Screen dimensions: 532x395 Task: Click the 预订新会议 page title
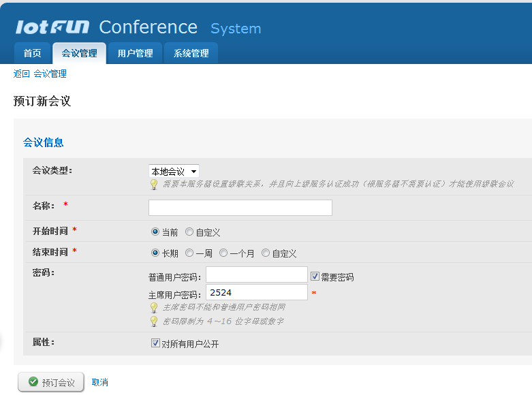[x=42, y=101]
